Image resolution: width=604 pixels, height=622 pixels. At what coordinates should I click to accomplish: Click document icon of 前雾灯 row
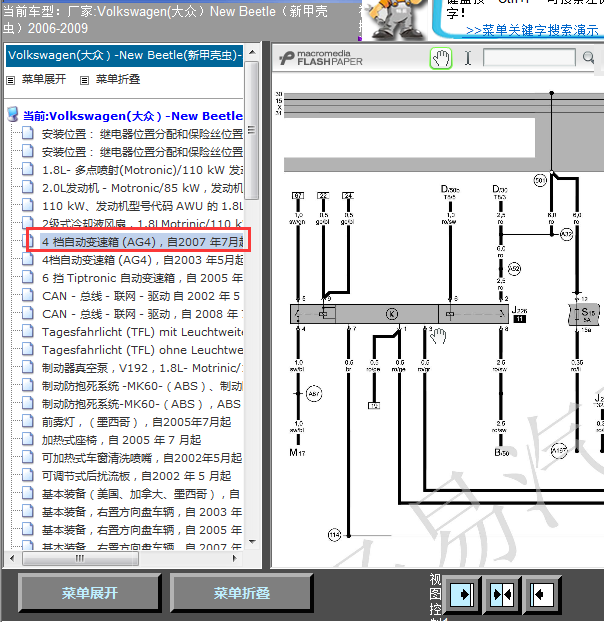28,421
